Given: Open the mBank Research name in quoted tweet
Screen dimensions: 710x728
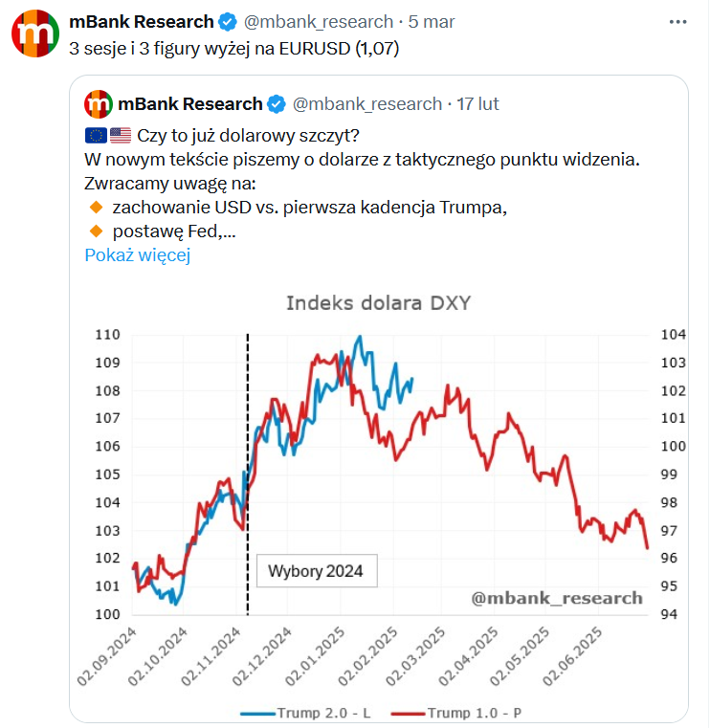Looking at the screenshot, I should 189,104.
